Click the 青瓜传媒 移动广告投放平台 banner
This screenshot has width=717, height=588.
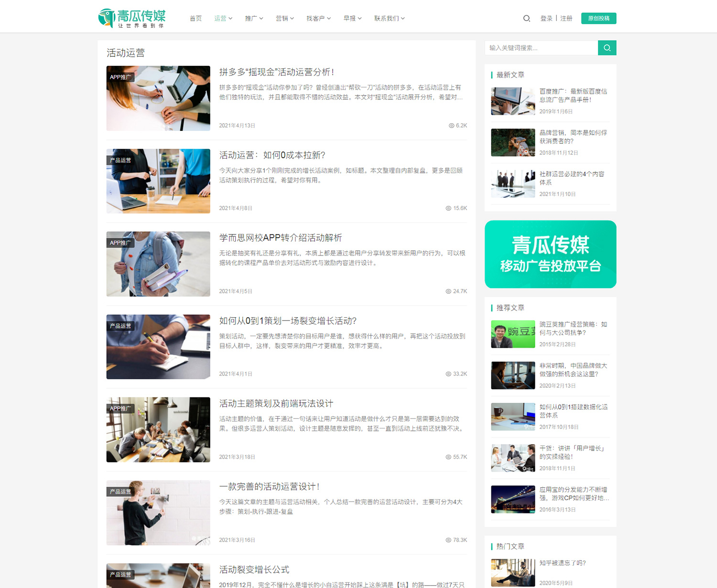(551, 254)
